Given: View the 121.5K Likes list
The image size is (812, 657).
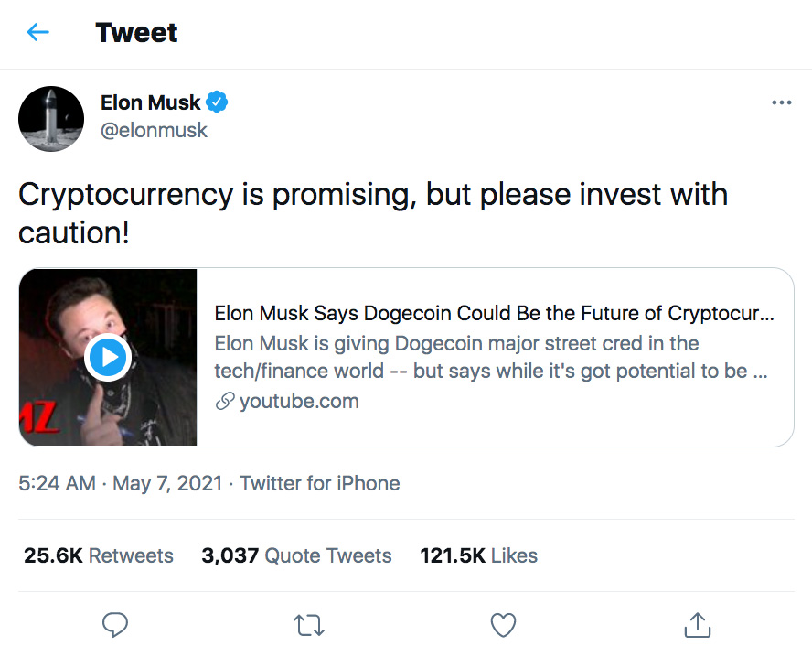Looking at the screenshot, I should tap(478, 555).
